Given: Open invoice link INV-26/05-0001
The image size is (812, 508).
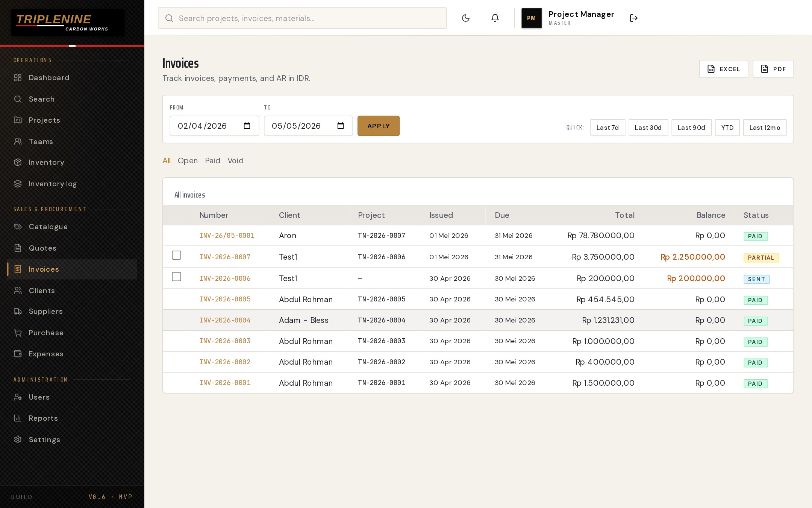Looking at the screenshot, I should (x=227, y=236).
